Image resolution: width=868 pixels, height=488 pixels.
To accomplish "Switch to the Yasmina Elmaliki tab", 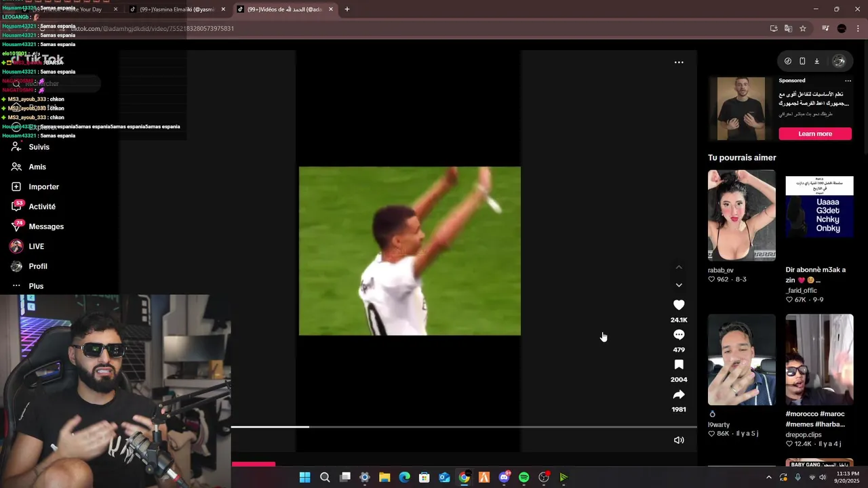I will coord(176,9).
